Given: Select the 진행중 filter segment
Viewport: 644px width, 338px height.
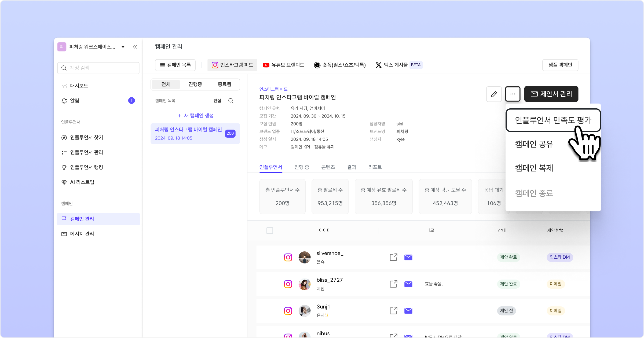Looking at the screenshot, I should tap(195, 84).
